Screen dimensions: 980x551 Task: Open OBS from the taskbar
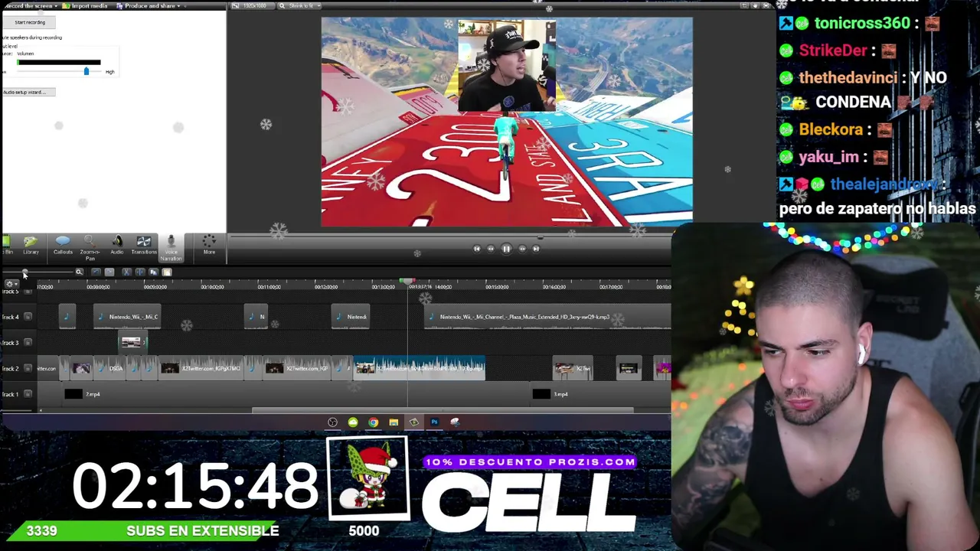pos(332,422)
